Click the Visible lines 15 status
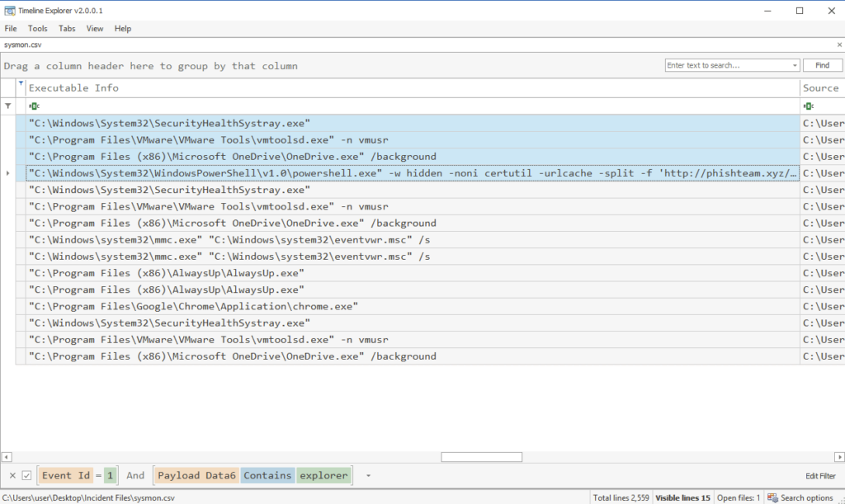Screen dimensions: 845x504 pyautogui.click(x=682, y=498)
